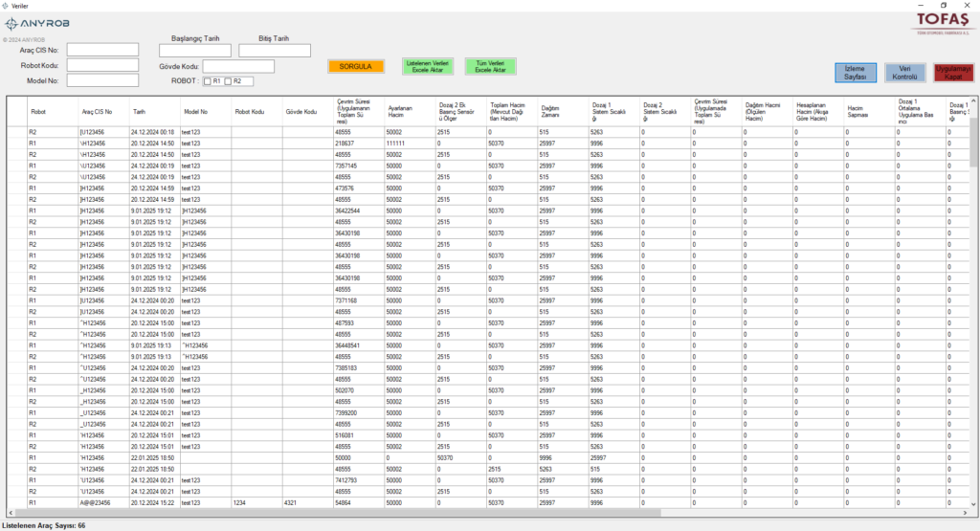Click the Bitiş Tarih date field
The height and width of the screenshot is (531, 980).
pos(275,51)
